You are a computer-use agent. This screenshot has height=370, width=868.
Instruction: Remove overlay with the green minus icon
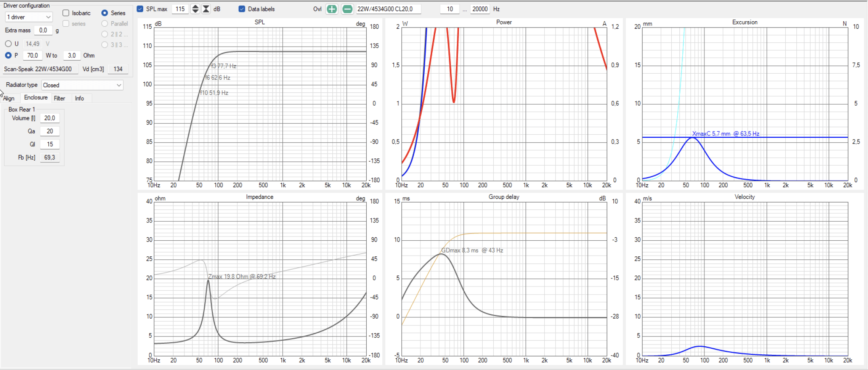point(347,9)
